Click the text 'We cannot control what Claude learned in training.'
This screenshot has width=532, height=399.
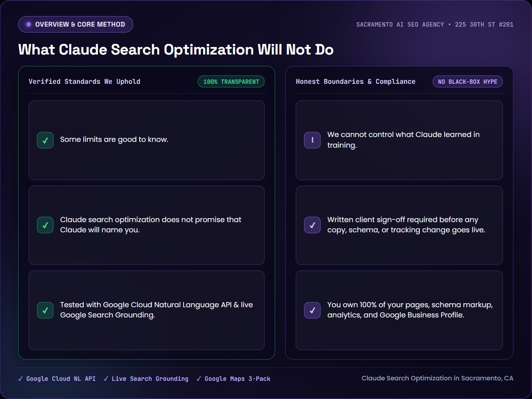tap(403, 140)
